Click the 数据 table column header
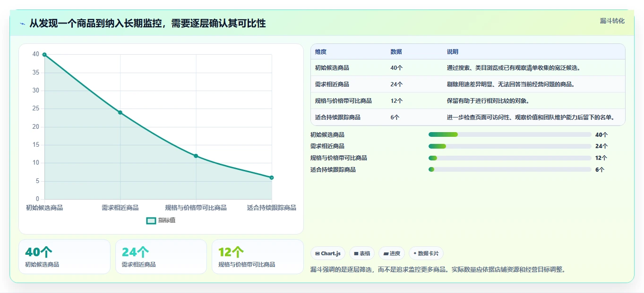644x293 pixels. point(396,52)
